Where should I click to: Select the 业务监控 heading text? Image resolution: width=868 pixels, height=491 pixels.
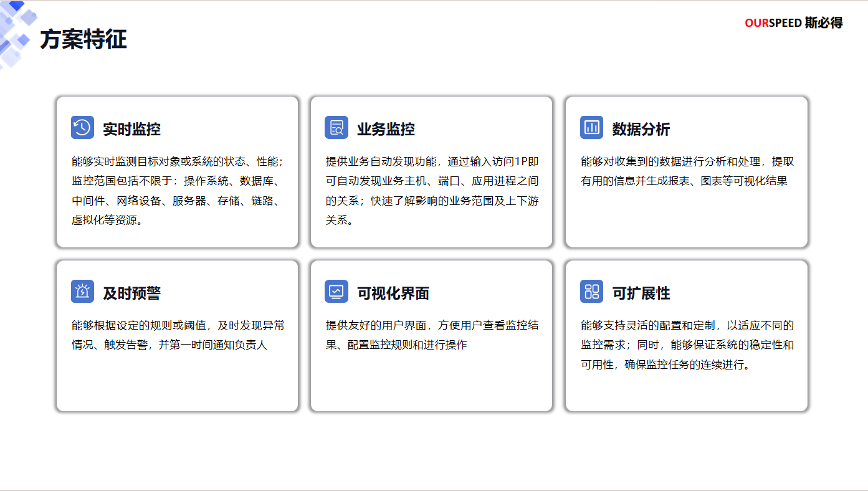pyautogui.click(x=386, y=130)
